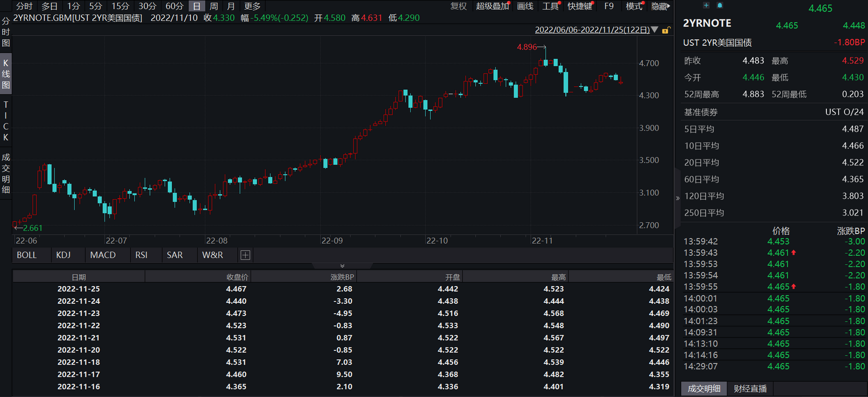Sort table by 开盘 column header
Screen dimensions: 868x397
409,277
